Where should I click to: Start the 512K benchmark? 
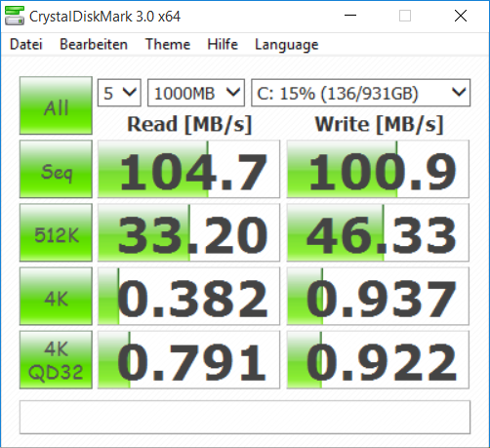pyautogui.click(x=56, y=232)
